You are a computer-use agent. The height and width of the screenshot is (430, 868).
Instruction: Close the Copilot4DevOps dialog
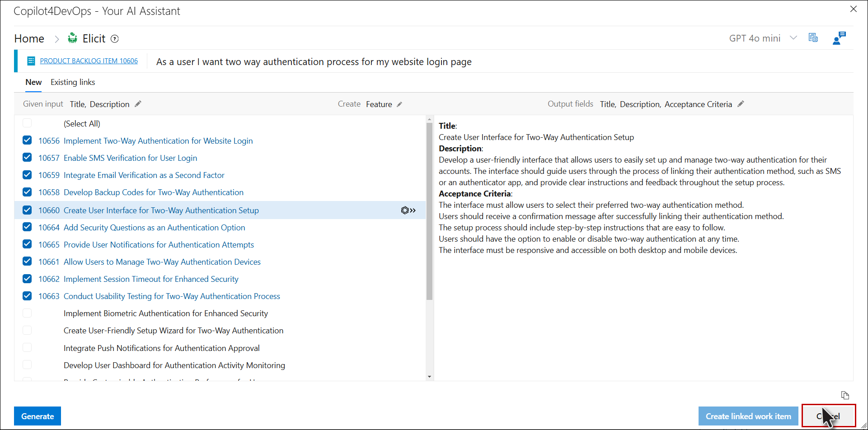click(x=854, y=9)
